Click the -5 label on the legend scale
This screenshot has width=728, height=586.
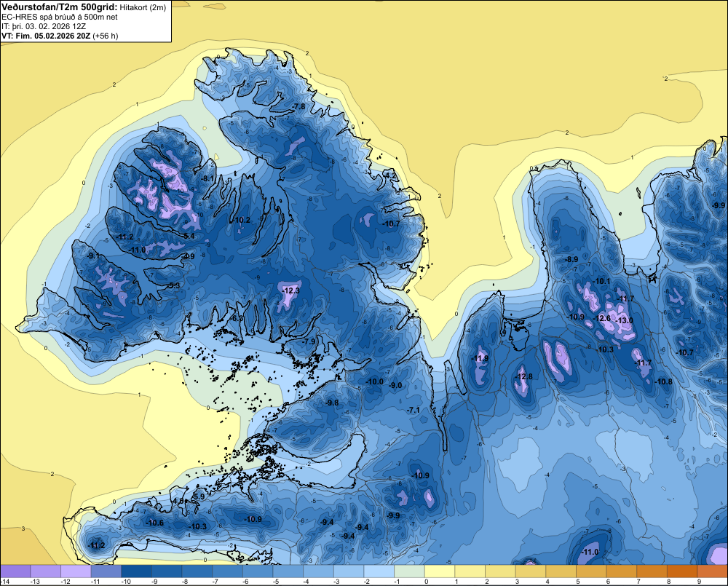pos(277,582)
